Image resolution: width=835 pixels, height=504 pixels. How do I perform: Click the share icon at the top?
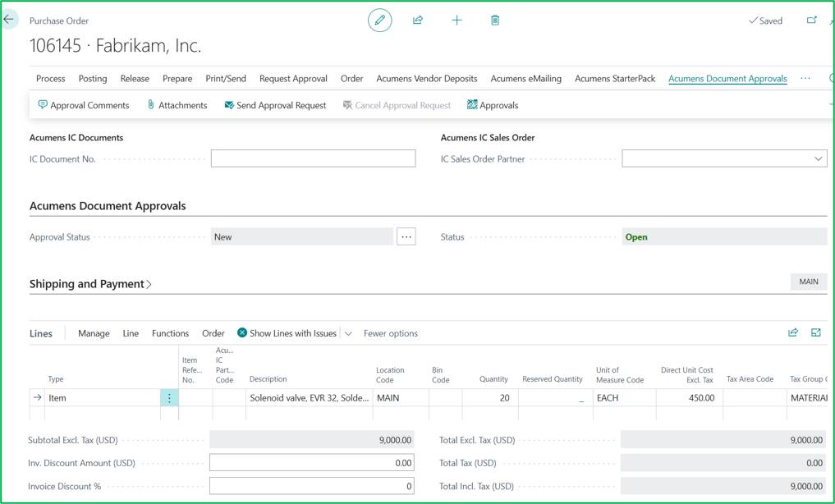click(x=418, y=21)
